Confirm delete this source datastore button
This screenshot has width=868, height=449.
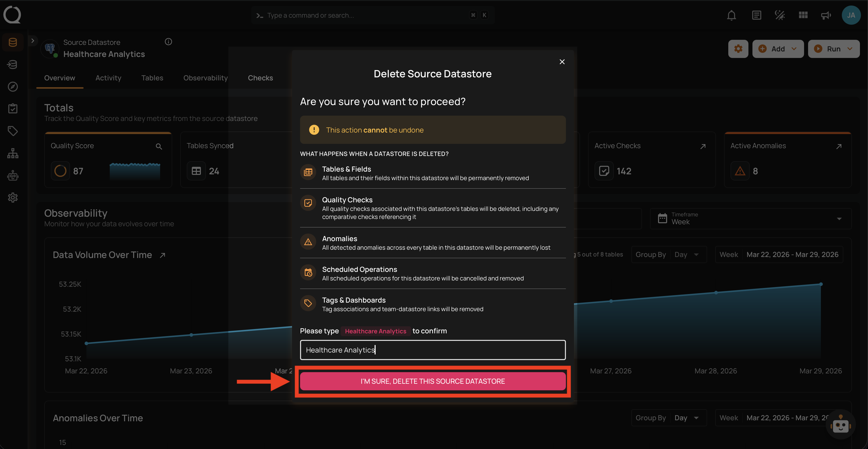coord(433,381)
